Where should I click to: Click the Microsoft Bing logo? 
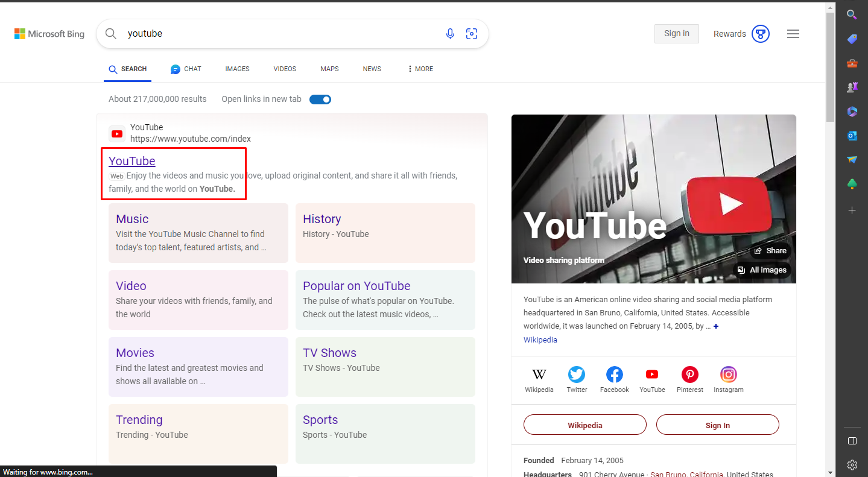click(49, 34)
